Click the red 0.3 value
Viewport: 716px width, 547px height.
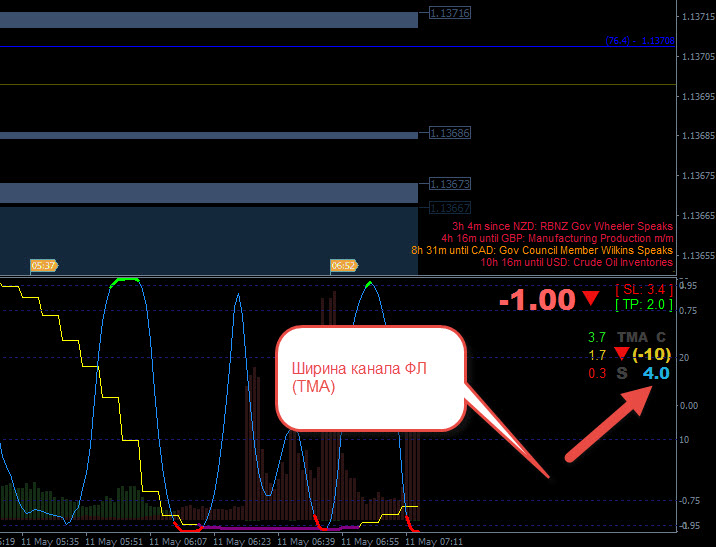(x=596, y=373)
